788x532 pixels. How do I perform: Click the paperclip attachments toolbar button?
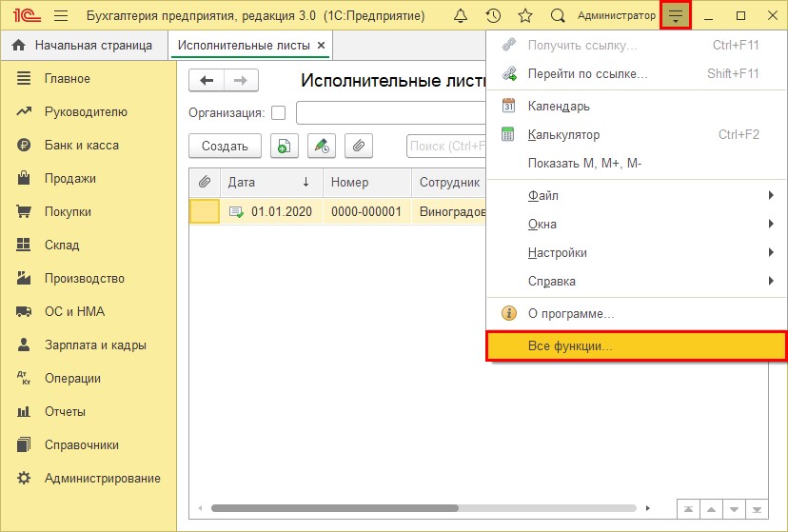[x=358, y=146]
